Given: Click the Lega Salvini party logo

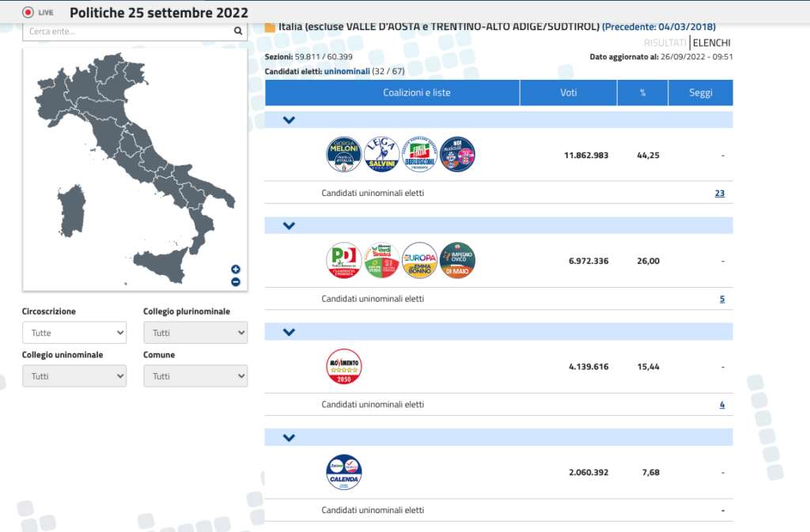Looking at the screenshot, I should coord(382,154).
